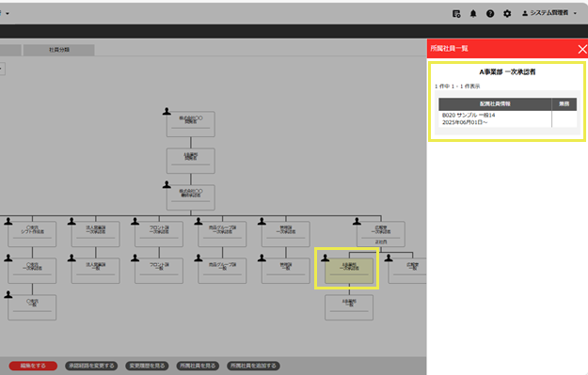Screen dimensions: 588x375
Task: Click the 変更履歴を見る button
Action: (x=147, y=366)
